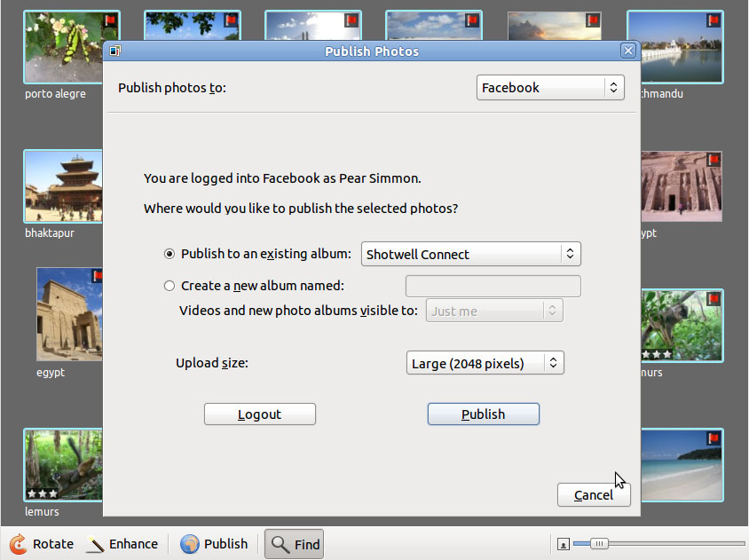Expand the Shotwell Connect album dropdown
The width and height of the screenshot is (749, 560).
(x=472, y=254)
